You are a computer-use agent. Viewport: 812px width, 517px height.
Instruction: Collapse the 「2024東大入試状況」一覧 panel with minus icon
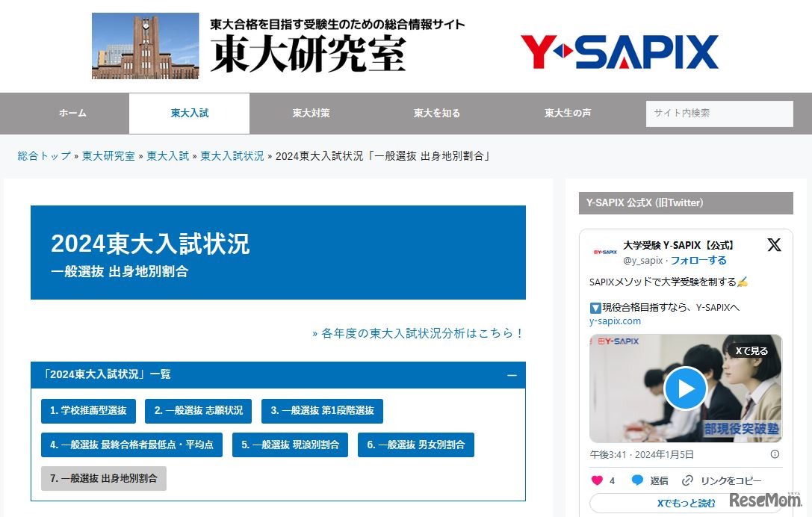coord(512,375)
